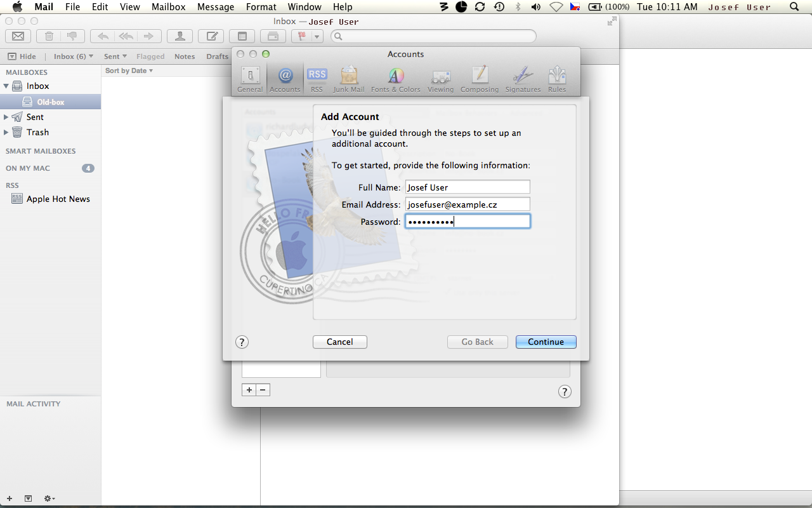This screenshot has width=812, height=508.
Task: Click the Get Mail envelope toolbar icon
Action: tap(18, 36)
